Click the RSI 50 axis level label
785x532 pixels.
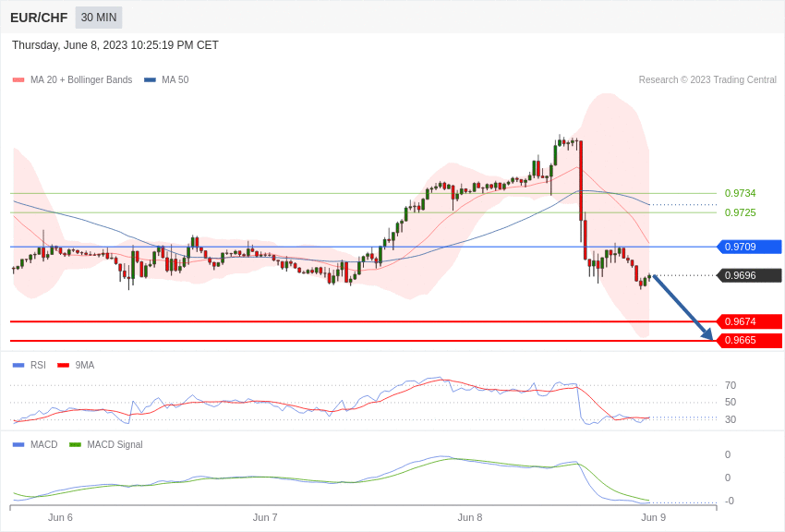pos(731,403)
